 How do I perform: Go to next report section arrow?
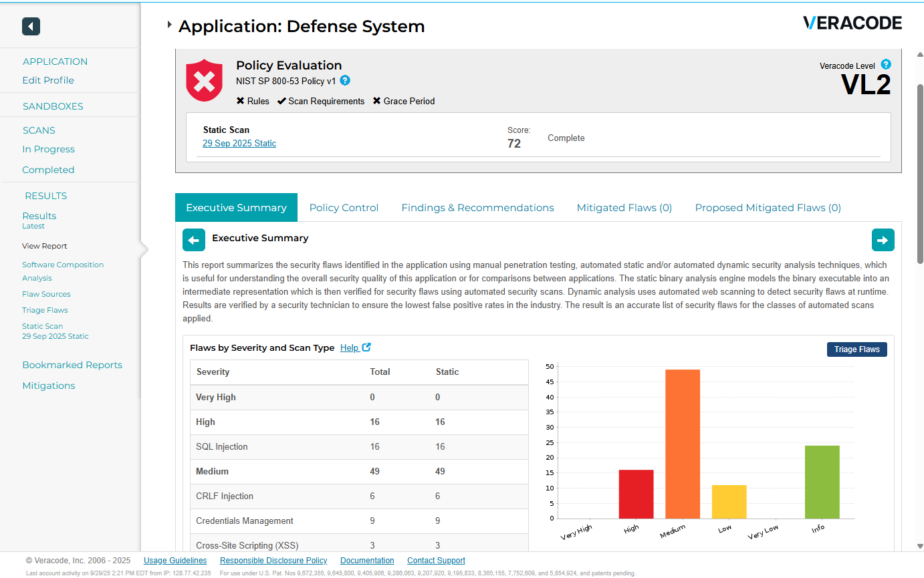(x=883, y=240)
